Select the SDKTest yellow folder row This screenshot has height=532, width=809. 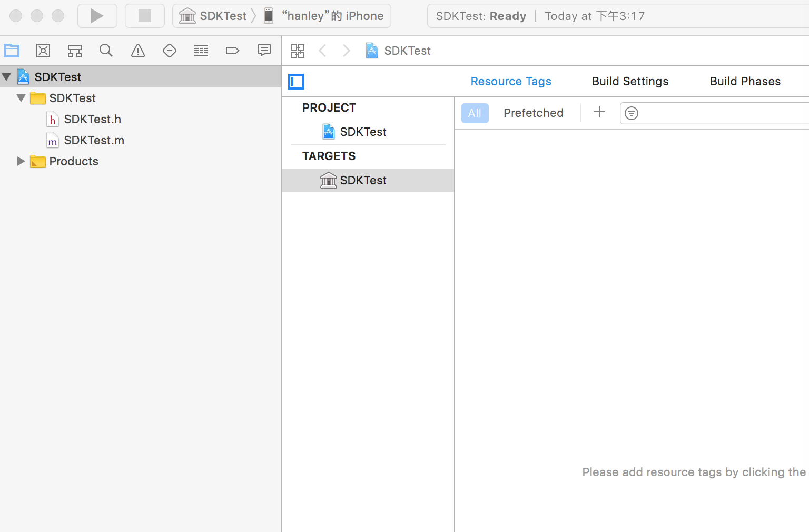coord(141,98)
